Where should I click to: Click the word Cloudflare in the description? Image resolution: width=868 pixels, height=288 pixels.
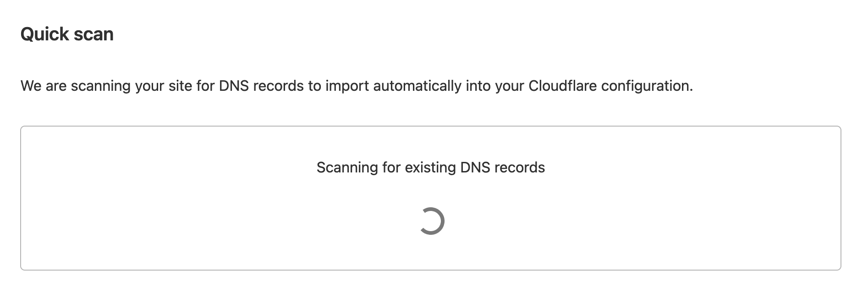click(x=563, y=86)
